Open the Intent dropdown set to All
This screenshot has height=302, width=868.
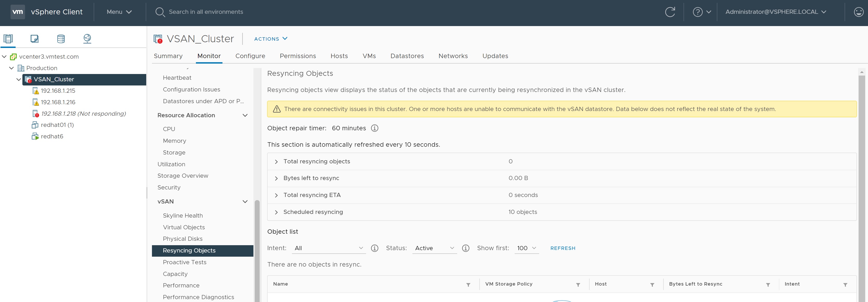[x=329, y=248]
